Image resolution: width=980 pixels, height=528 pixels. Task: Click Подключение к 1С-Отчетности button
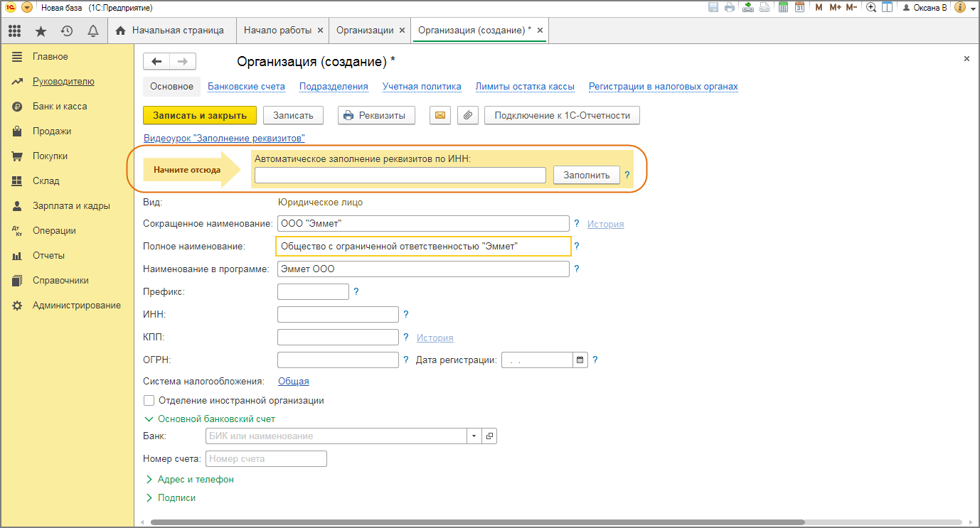pos(562,115)
